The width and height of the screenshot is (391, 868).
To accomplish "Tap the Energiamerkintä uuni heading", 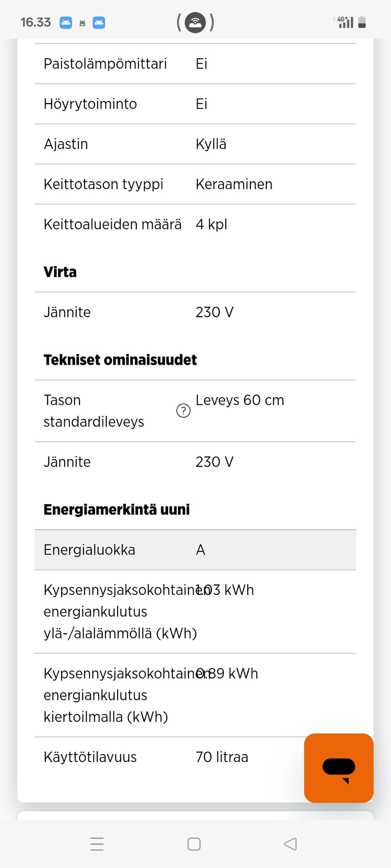I will 116,509.
